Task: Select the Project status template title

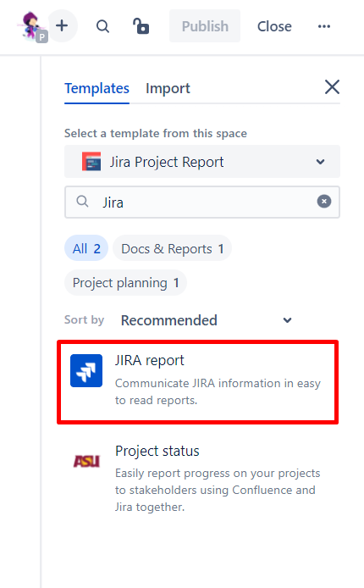Action: click(x=157, y=451)
